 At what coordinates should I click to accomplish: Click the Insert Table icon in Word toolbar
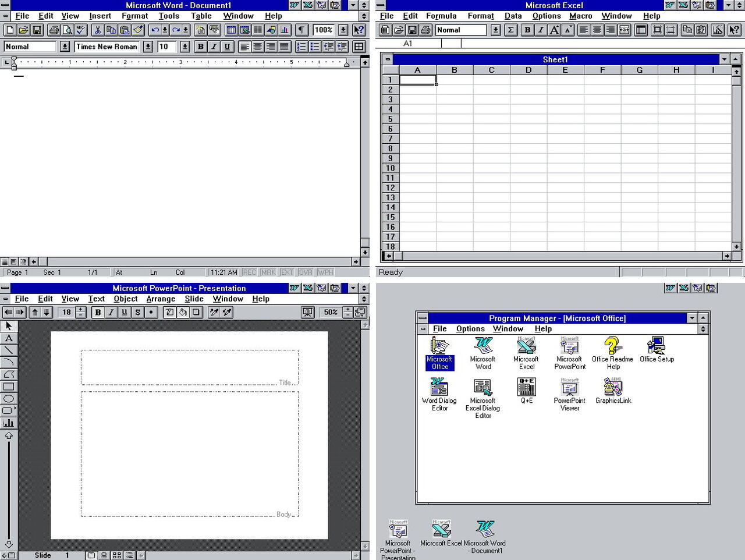[231, 30]
